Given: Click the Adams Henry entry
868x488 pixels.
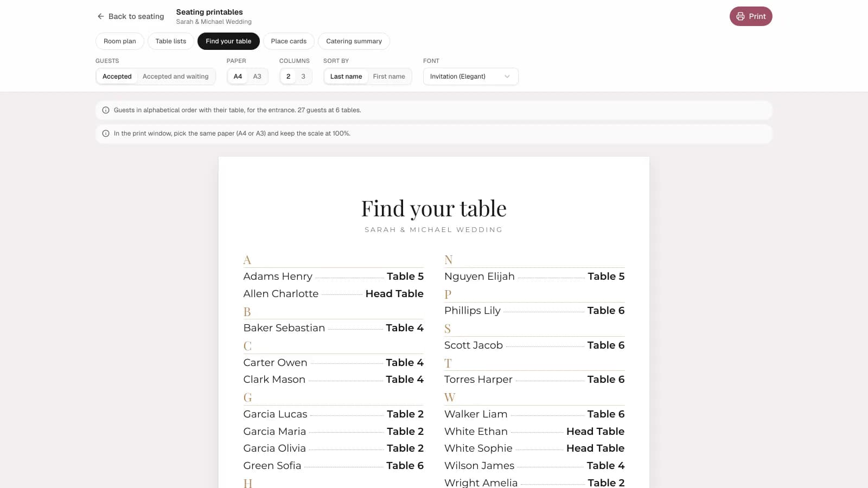Looking at the screenshot, I should click(x=333, y=277).
